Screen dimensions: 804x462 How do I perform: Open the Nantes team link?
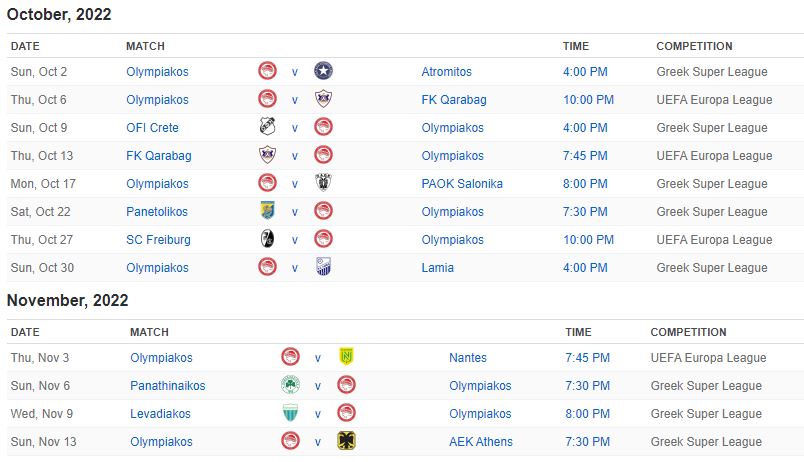(x=468, y=358)
